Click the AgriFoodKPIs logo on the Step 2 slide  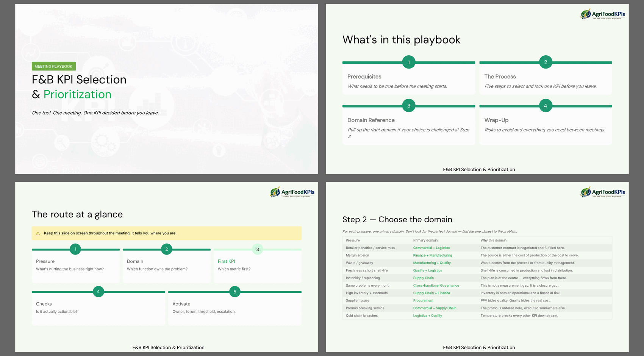pos(603,192)
